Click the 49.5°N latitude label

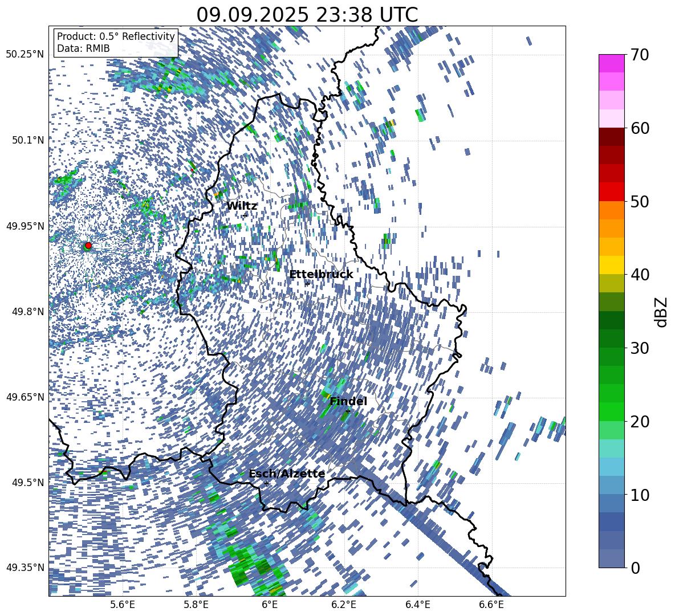point(28,482)
